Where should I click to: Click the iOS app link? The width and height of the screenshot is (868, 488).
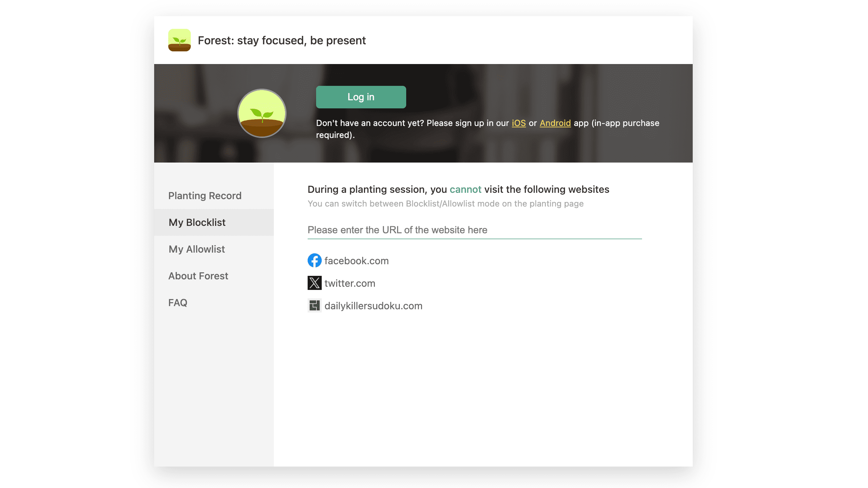pos(519,123)
